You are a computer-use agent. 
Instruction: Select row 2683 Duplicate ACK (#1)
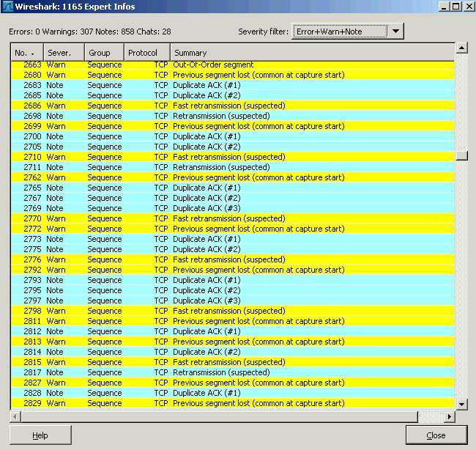[233, 85]
